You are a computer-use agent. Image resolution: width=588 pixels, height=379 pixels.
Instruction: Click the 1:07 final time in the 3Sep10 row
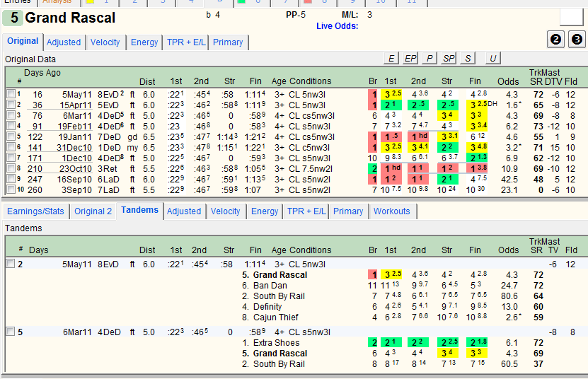(x=253, y=190)
